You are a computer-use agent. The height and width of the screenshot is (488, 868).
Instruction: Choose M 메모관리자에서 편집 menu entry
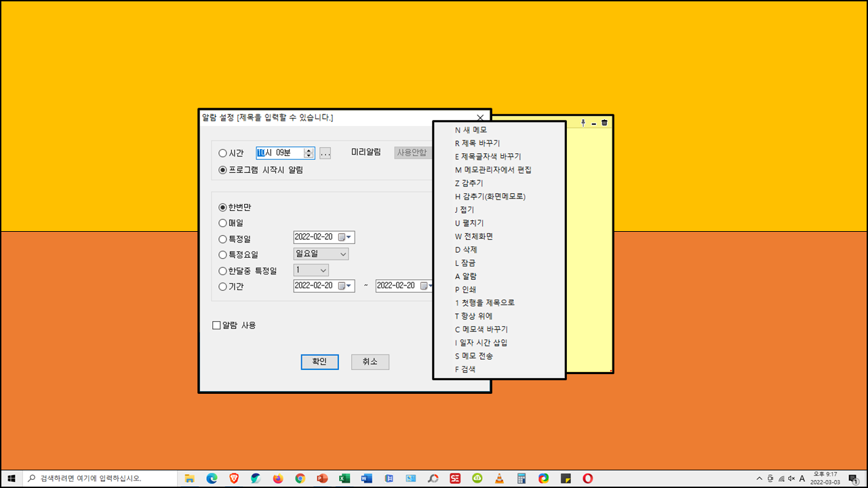499,169
